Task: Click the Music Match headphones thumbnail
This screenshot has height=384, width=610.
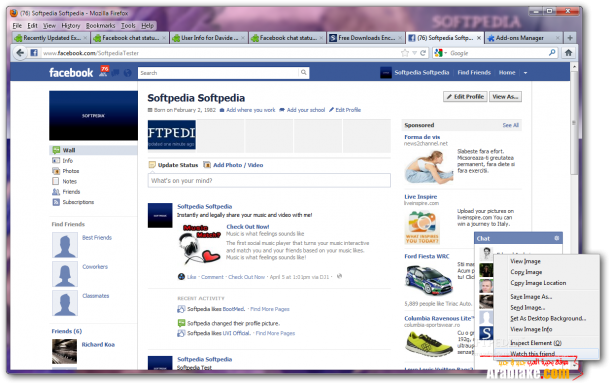Action: pyautogui.click(x=200, y=244)
